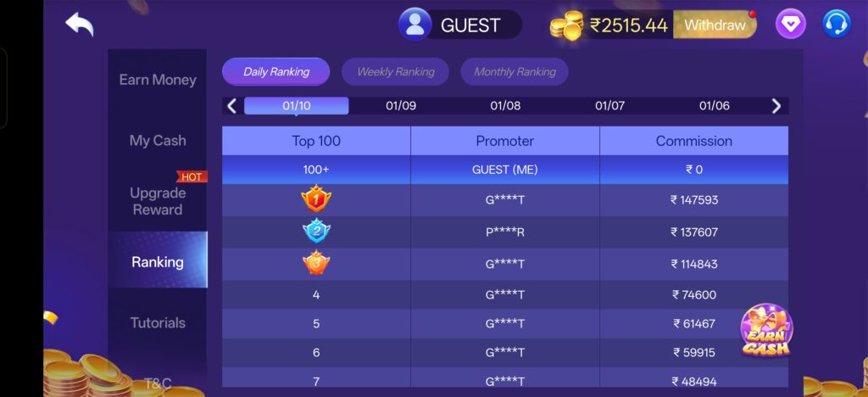Go to previous dates with left chevron
Image resolution: width=868 pixels, height=397 pixels.
pos(232,106)
